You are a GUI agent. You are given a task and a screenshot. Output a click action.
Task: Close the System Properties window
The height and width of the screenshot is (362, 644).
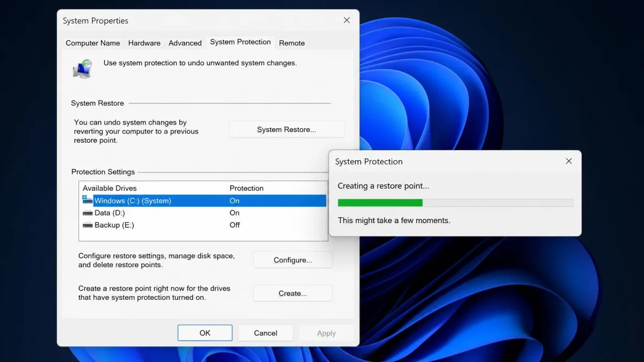347,20
